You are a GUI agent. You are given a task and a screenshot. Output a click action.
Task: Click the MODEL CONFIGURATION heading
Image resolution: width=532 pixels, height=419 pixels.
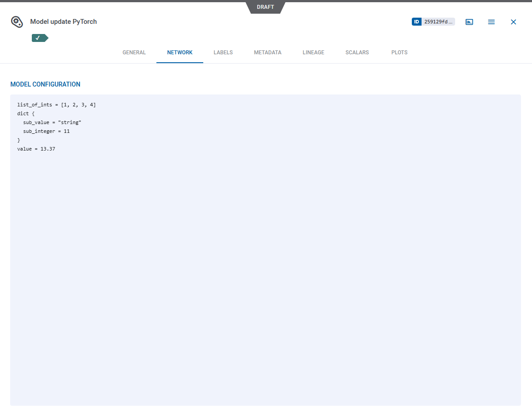(45, 84)
